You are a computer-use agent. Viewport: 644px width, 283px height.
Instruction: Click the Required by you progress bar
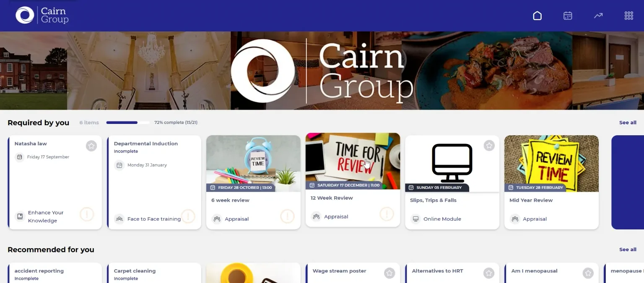128,123
